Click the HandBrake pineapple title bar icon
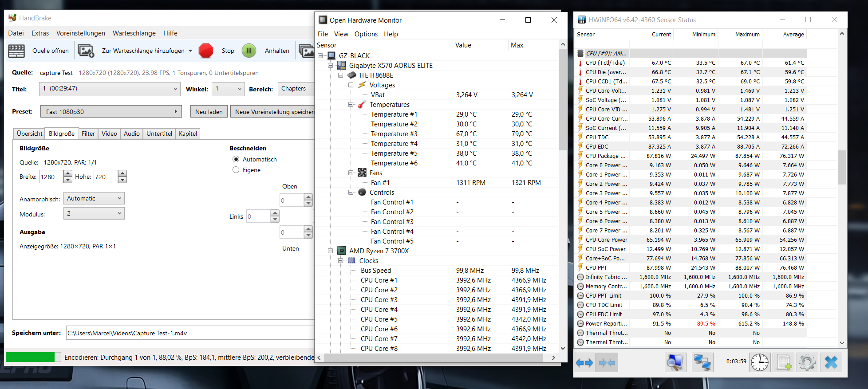868x389 pixels. click(12, 18)
